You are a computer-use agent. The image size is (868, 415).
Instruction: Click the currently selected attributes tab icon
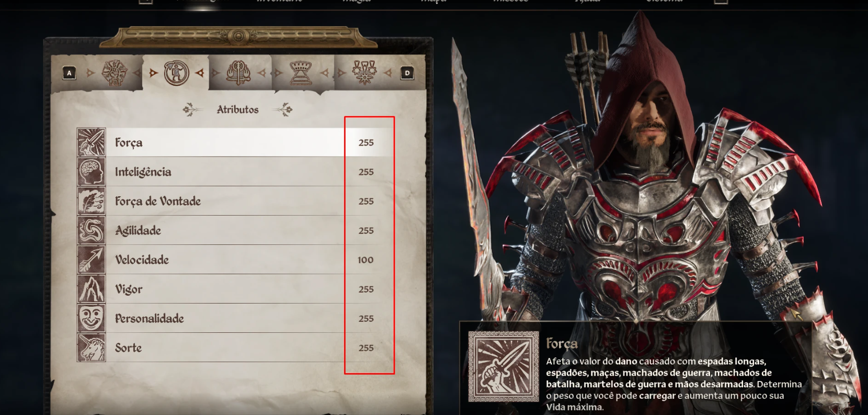[176, 73]
